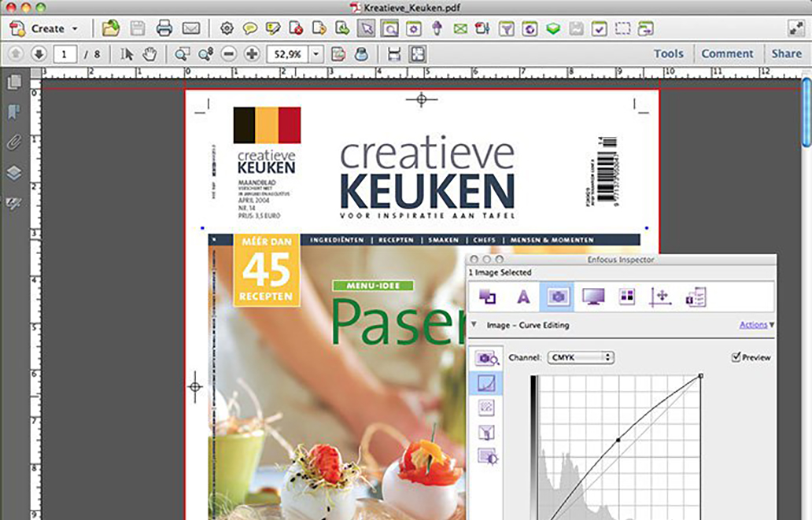Open the Layers panel in the sidebar
This screenshot has height=520, width=812.
tap(13, 173)
